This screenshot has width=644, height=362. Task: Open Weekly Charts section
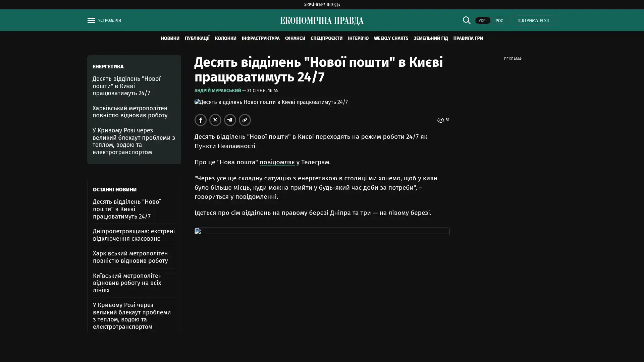[391, 38]
